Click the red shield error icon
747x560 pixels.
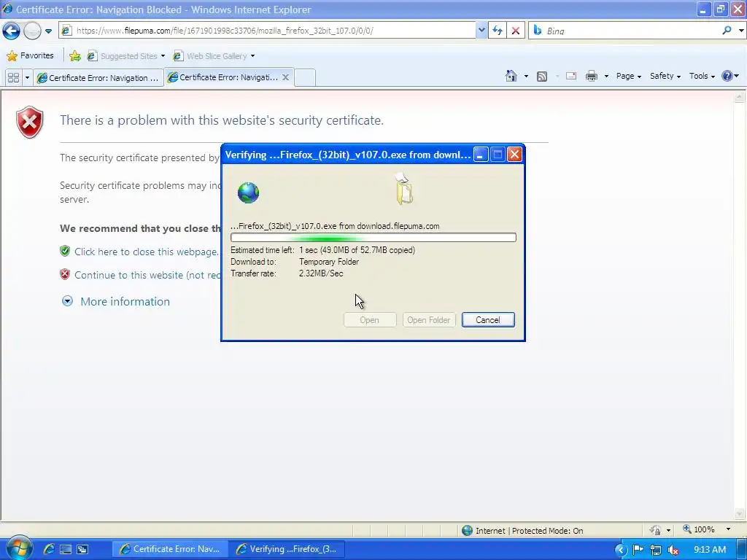[x=29, y=122]
